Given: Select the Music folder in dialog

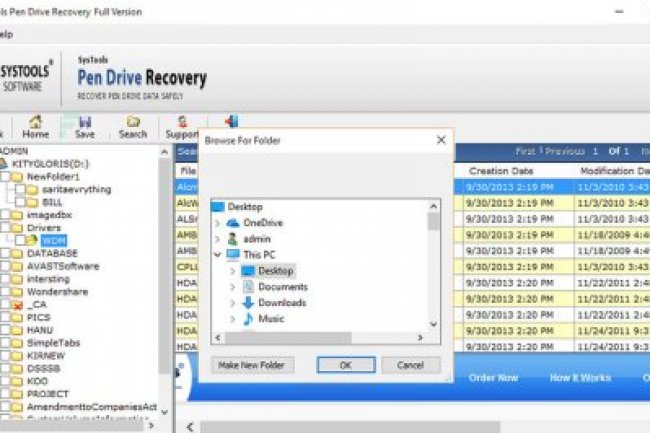Looking at the screenshot, I should coord(271,318).
